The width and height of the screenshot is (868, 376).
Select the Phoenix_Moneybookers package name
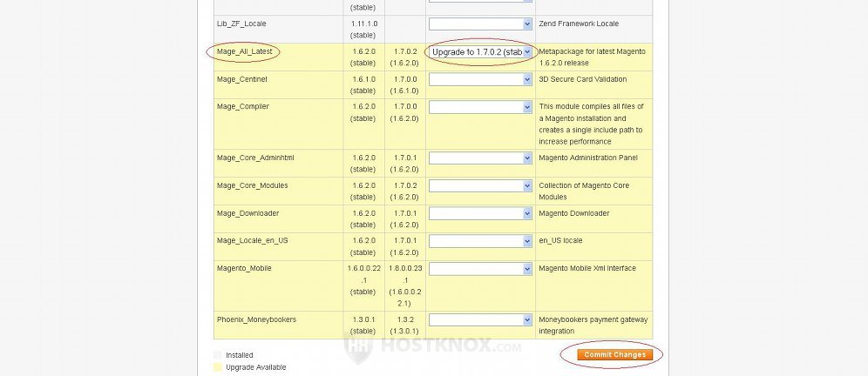click(256, 319)
